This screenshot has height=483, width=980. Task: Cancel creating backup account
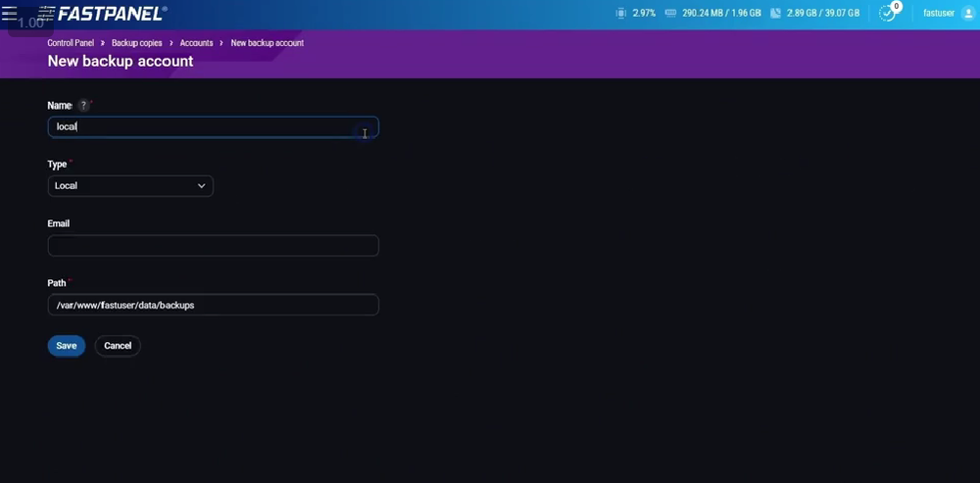click(118, 346)
